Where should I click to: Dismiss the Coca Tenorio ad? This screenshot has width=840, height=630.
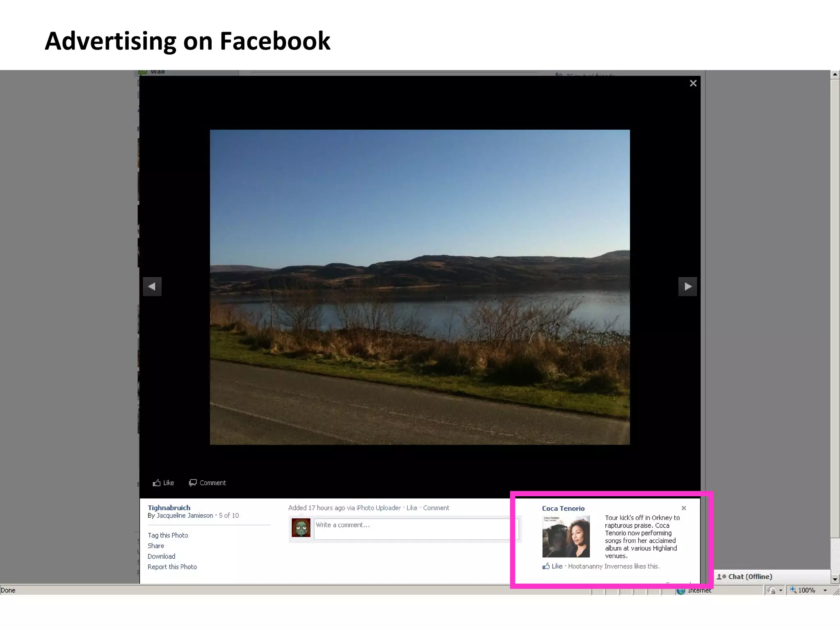(x=684, y=508)
